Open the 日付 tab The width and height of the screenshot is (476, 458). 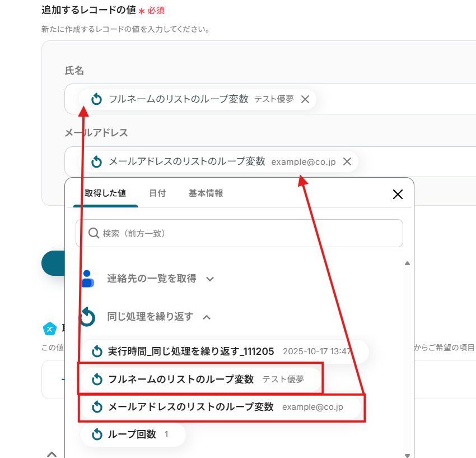pos(157,193)
